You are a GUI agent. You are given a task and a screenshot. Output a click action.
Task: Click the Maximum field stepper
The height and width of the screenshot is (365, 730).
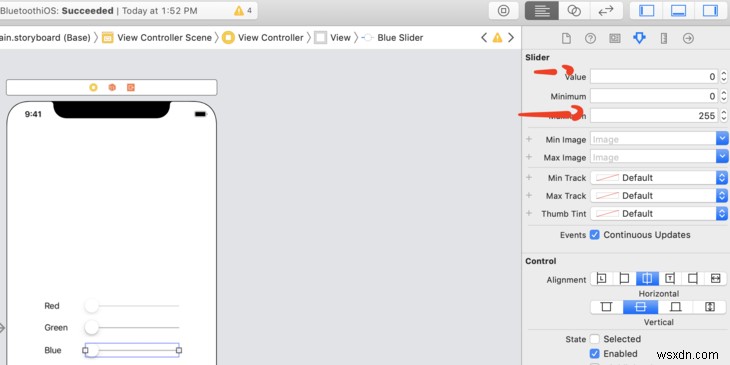pyautogui.click(x=724, y=116)
